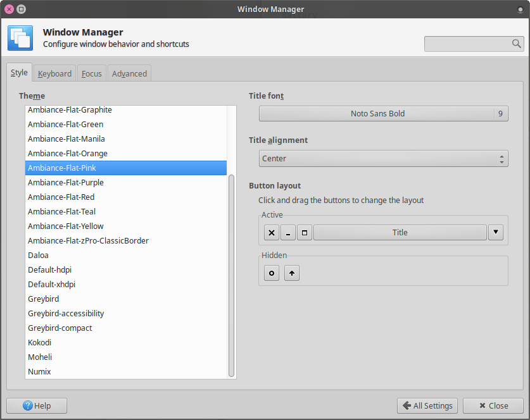Select the Greybird-accessibility theme
This screenshot has height=420, width=530.
[x=126, y=313]
